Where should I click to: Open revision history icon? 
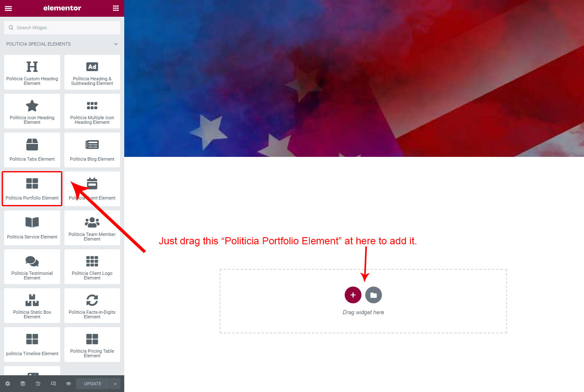click(x=38, y=384)
